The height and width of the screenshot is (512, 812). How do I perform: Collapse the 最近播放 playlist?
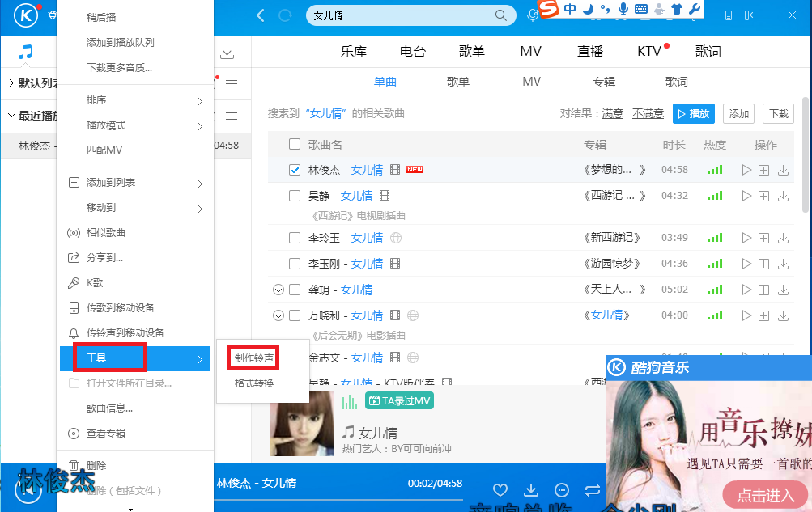[x=11, y=116]
